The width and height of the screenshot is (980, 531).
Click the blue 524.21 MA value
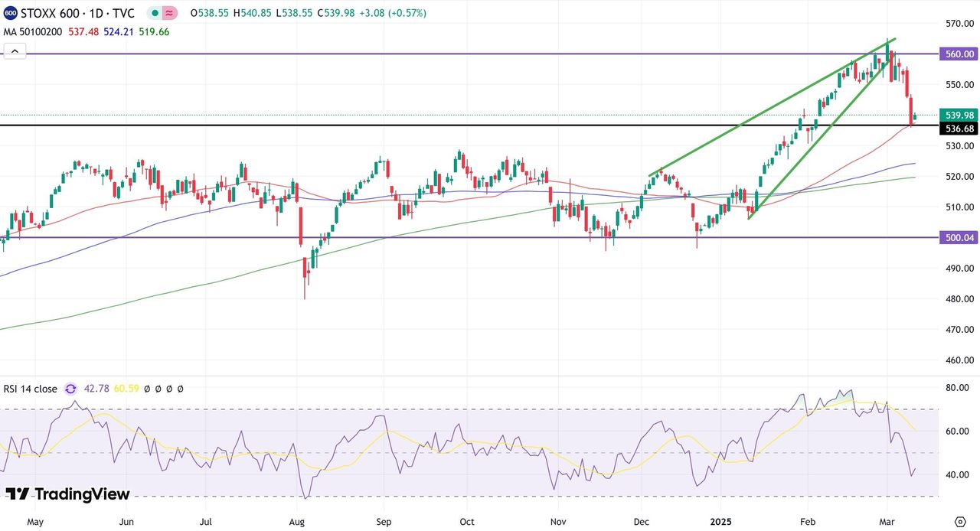[x=119, y=32]
